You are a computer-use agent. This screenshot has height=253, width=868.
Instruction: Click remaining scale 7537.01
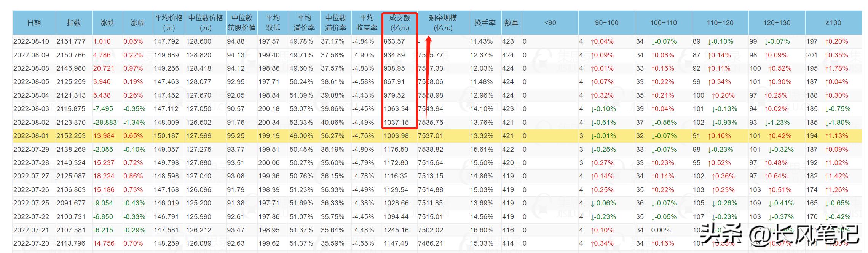431,136
